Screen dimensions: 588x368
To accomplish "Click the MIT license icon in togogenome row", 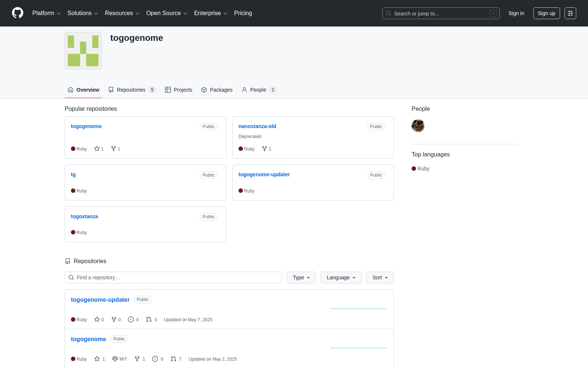I will pyautogui.click(x=115, y=359).
